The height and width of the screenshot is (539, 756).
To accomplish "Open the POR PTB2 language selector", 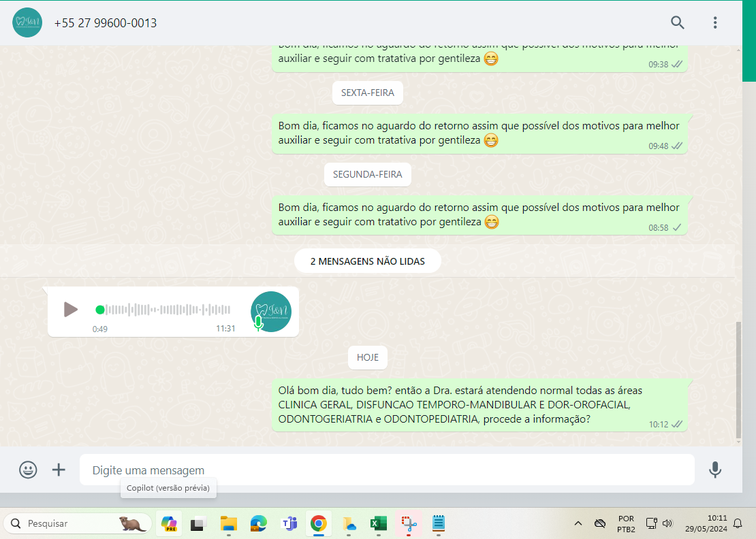I will (x=626, y=524).
